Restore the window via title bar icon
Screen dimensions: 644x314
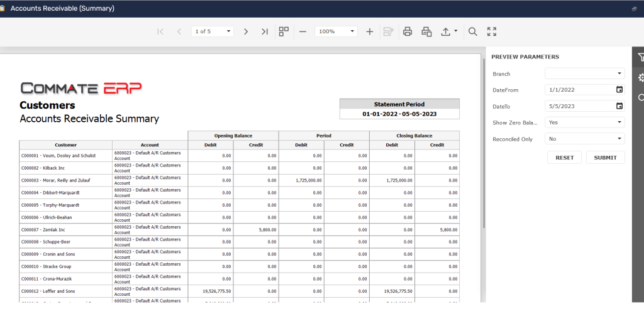click(x=634, y=9)
